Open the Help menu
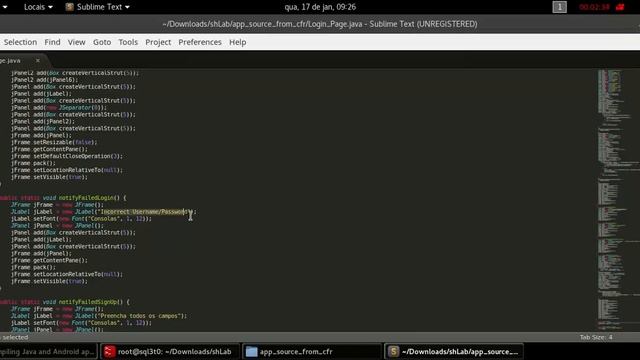Viewport: 640px width, 360px height. point(238,42)
